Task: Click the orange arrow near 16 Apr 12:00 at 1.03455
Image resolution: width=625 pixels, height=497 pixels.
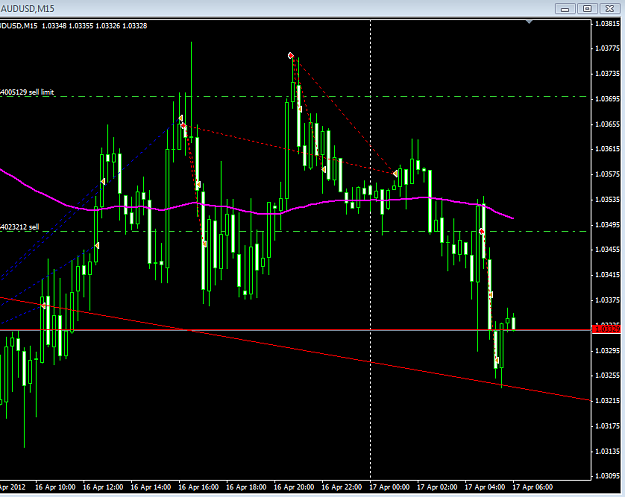Action: [x=96, y=246]
